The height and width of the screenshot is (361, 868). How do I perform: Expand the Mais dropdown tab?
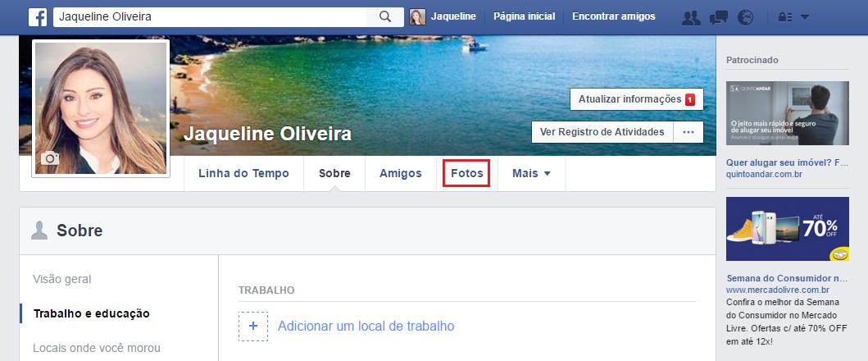pyautogui.click(x=531, y=173)
